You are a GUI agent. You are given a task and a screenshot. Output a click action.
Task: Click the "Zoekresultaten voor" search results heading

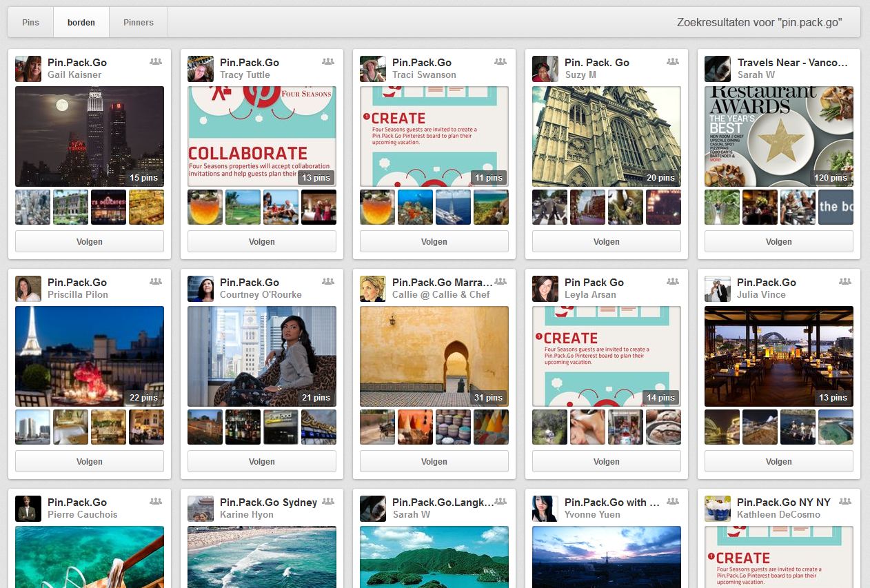click(x=760, y=22)
